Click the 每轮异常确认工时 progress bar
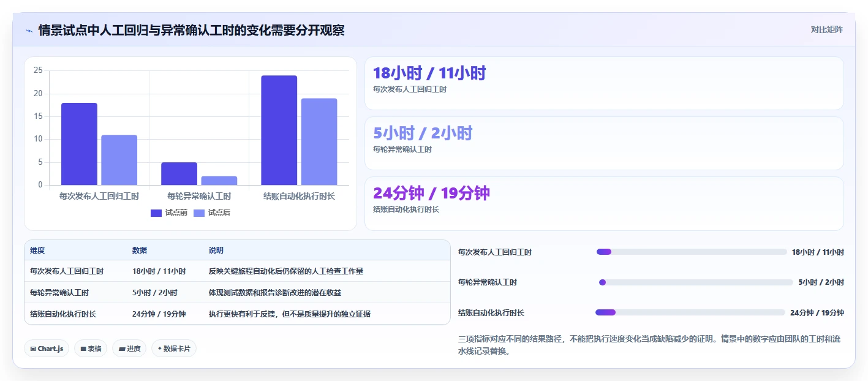 (x=696, y=282)
